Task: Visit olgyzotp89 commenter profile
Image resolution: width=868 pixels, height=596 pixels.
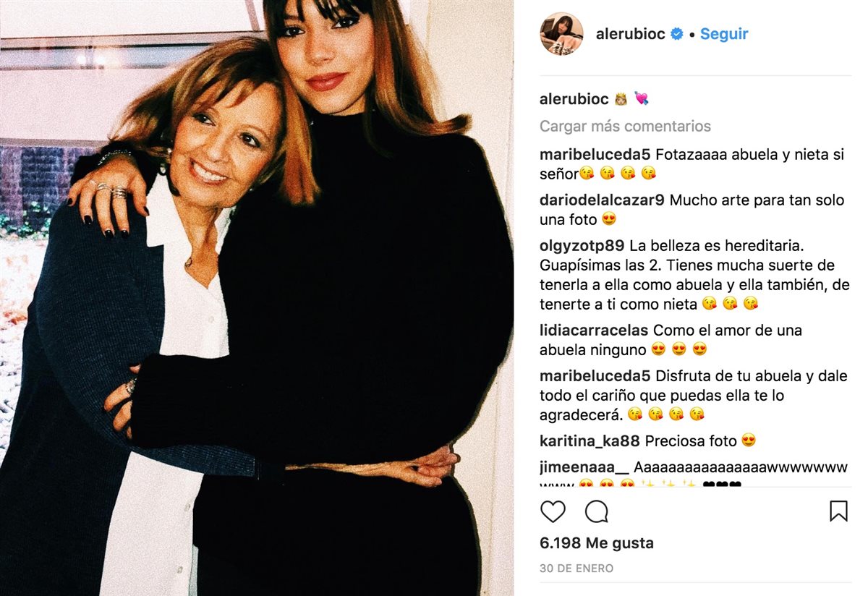Action: coord(582,246)
